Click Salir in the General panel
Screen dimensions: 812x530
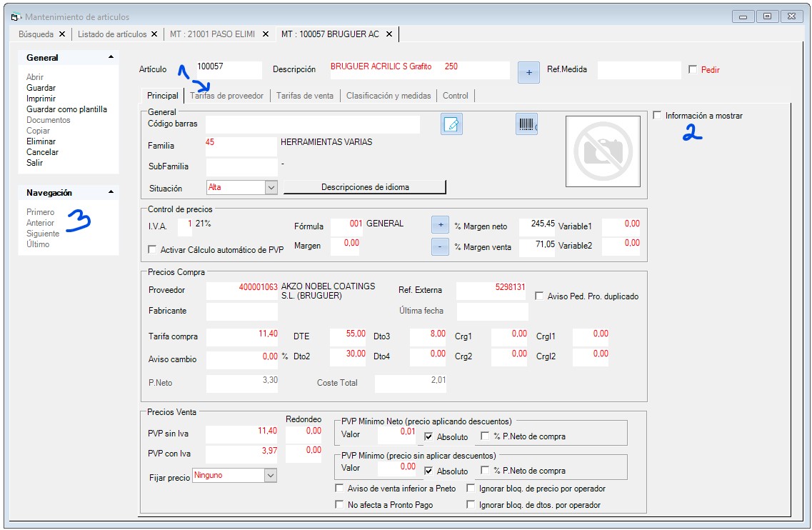click(x=35, y=163)
